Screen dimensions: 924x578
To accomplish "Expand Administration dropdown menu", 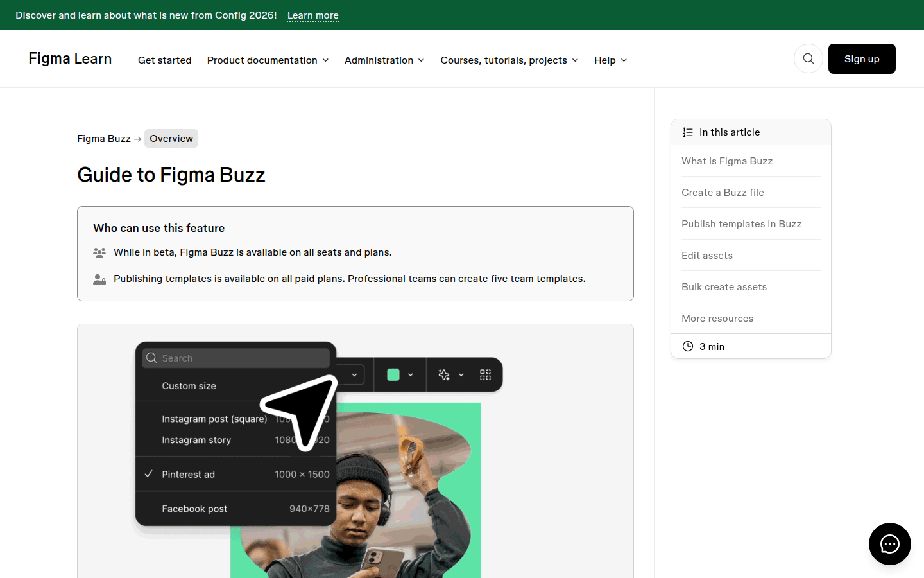I will point(384,60).
